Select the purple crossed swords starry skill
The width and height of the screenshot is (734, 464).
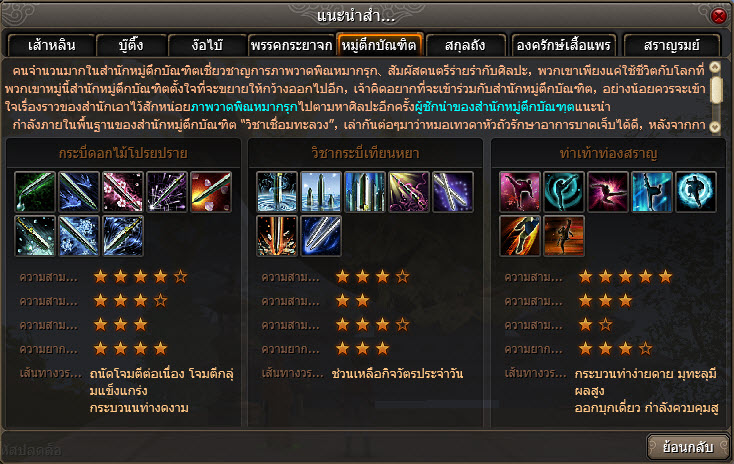453,191
